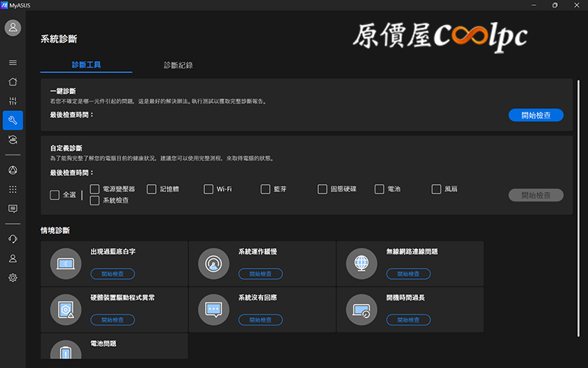This screenshot has height=368, width=588.
Task: Click the 系統診斷 page title
Action: (x=59, y=39)
